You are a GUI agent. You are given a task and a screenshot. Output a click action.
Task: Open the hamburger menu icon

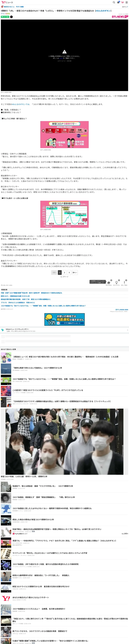click(127, 2)
